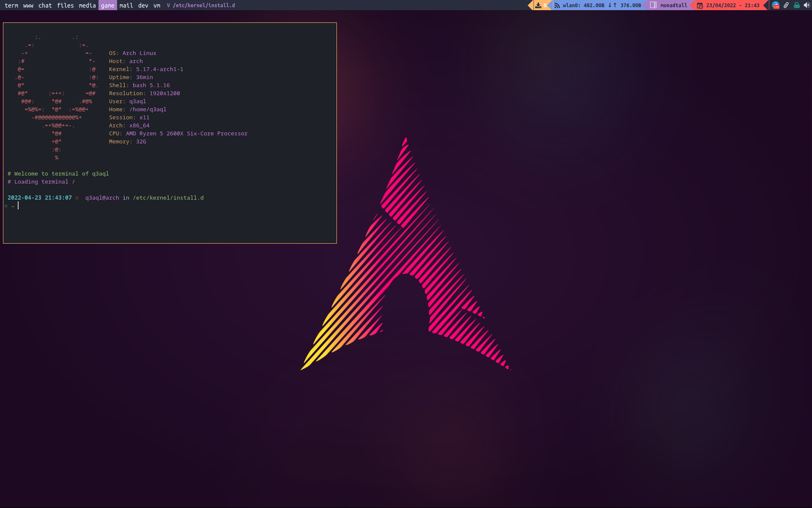Click the Loading terminal comment line
Screen dimensions: 812x508
coord(41,182)
